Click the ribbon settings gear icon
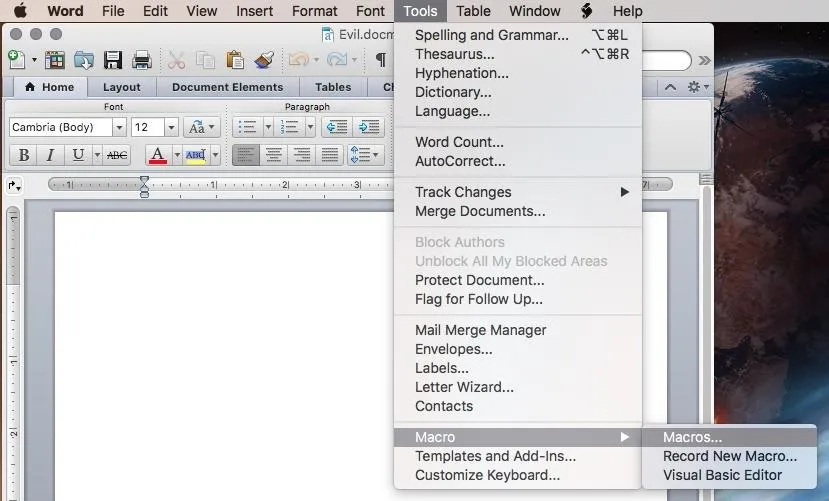The width and height of the screenshot is (829, 501). [x=694, y=87]
